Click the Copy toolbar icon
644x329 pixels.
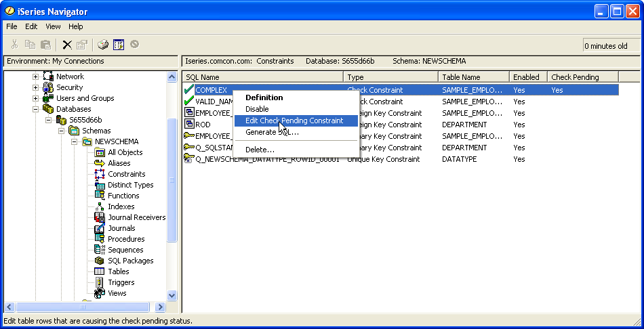[30, 44]
